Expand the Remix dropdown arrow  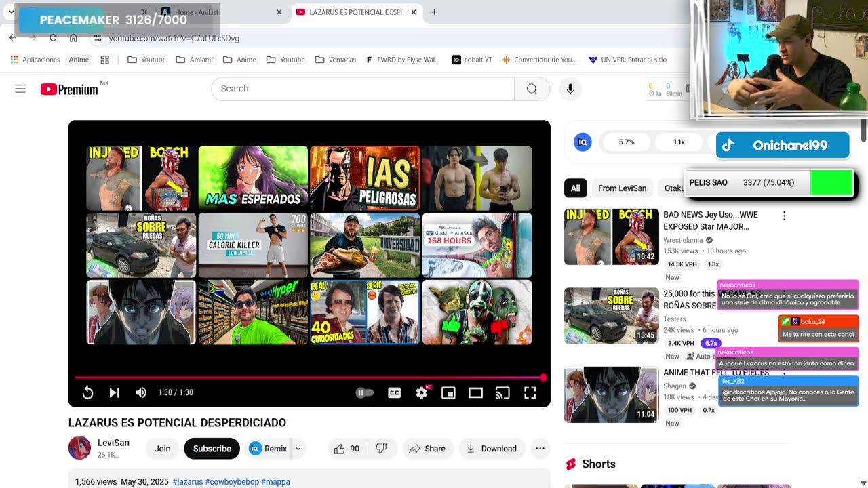pos(298,449)
